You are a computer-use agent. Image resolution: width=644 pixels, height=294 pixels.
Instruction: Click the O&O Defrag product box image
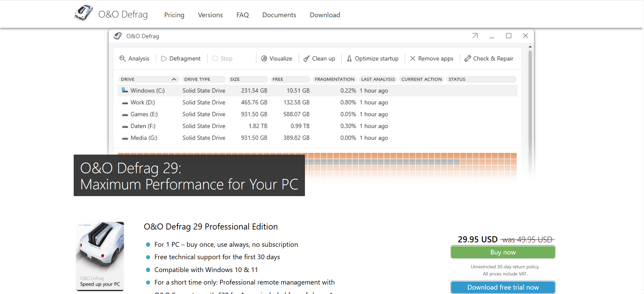100,256
